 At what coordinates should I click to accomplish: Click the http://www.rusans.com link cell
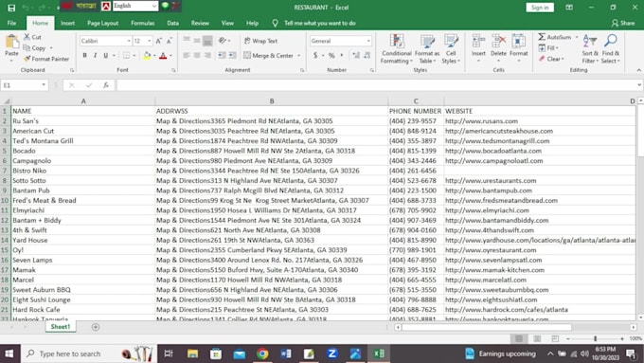(x=539, y=121)
